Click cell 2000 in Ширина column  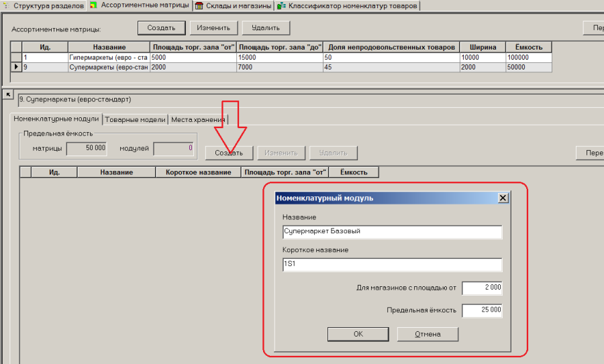[x=483, y=67]
